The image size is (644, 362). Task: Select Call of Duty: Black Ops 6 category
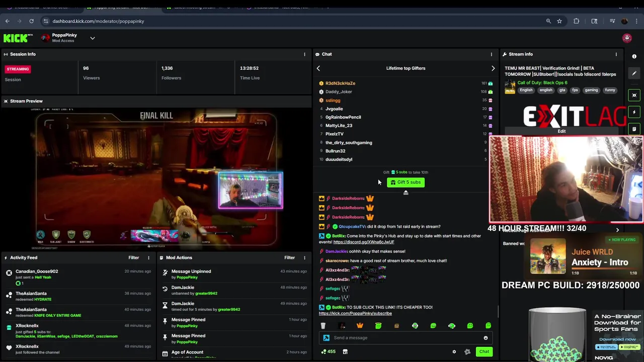point(542,83)
